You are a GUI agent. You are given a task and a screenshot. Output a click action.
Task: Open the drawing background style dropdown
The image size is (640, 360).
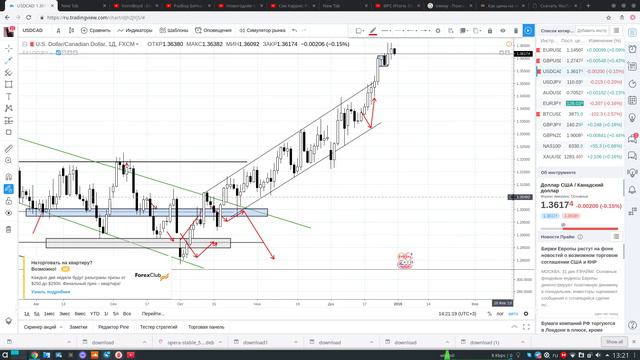coord(359,31)
